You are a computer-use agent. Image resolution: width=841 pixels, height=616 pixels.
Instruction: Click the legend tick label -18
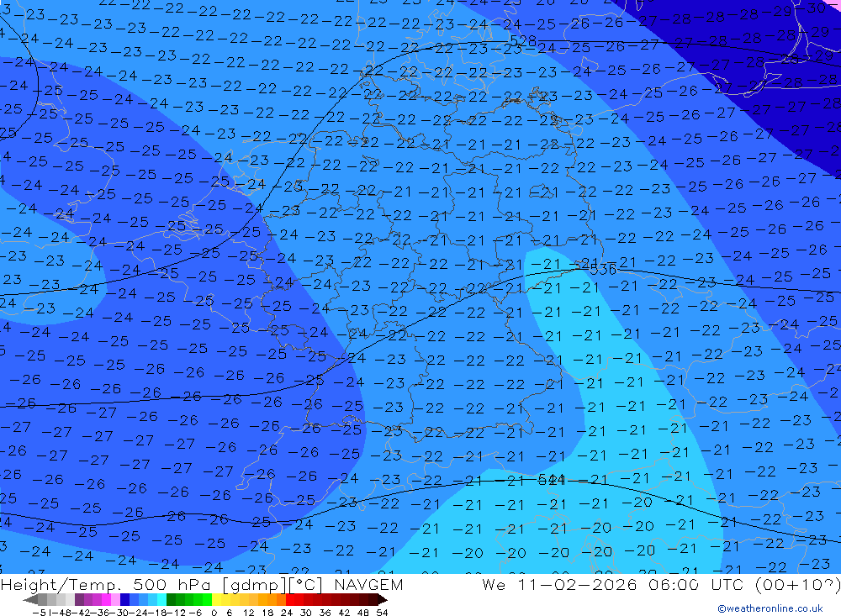click(157, 613)
